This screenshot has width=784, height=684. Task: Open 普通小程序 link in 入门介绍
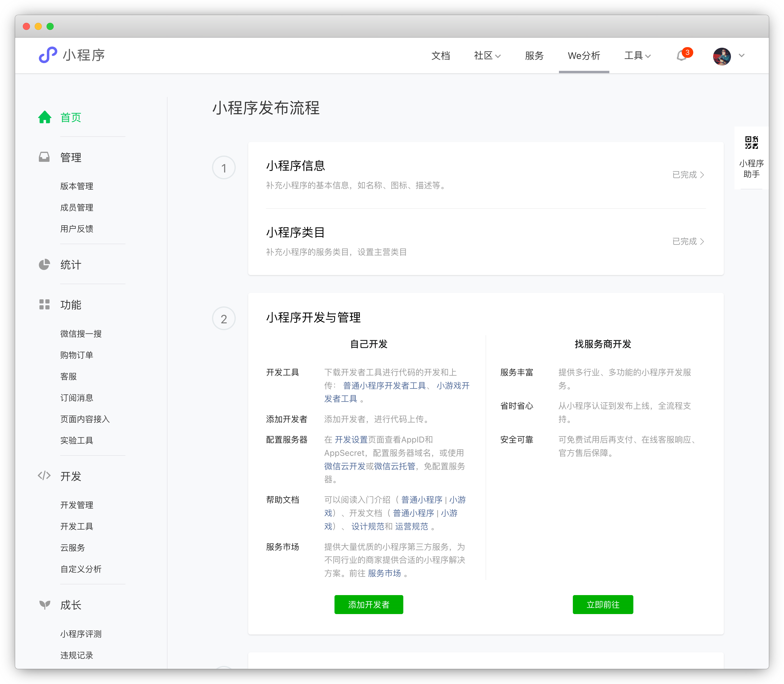coord(422,500)
